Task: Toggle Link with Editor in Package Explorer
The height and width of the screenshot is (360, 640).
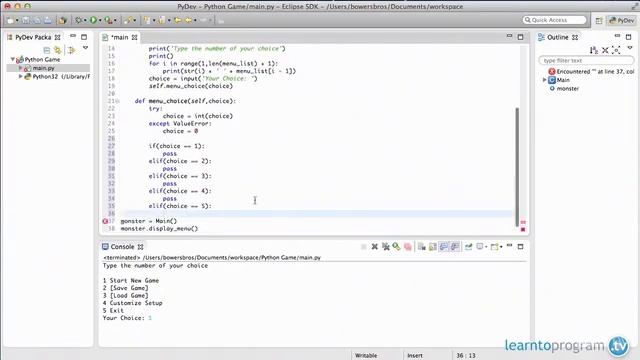Action: point(58,50)
